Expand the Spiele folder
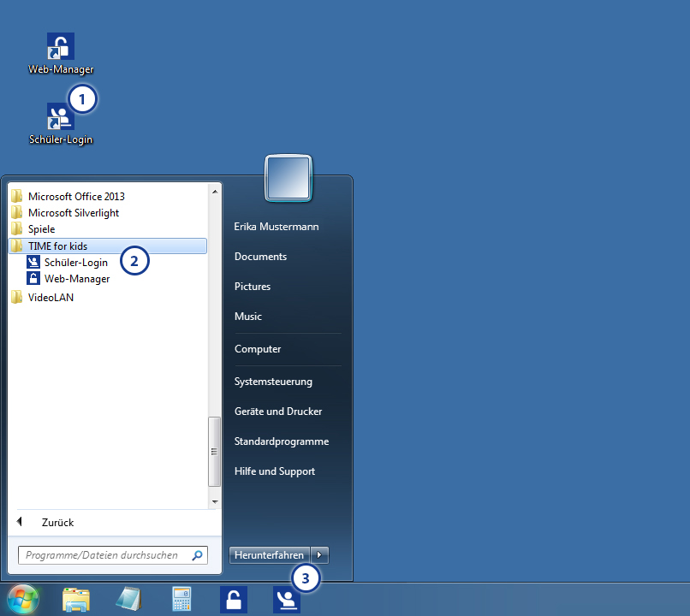Image resolution: width=690 pixels, height=616 pixels. point(41,229)
